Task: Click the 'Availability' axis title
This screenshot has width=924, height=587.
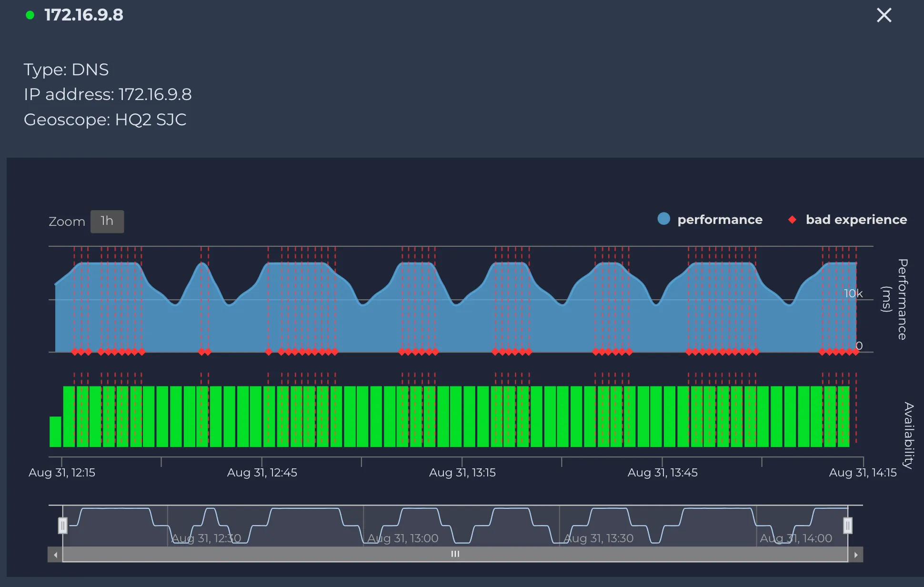Action: tap(909, 435)
